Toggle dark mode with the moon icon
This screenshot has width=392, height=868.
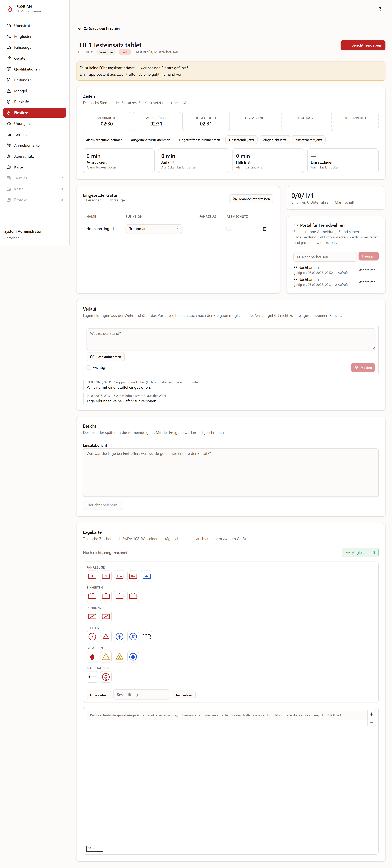(x=381, y=9)
